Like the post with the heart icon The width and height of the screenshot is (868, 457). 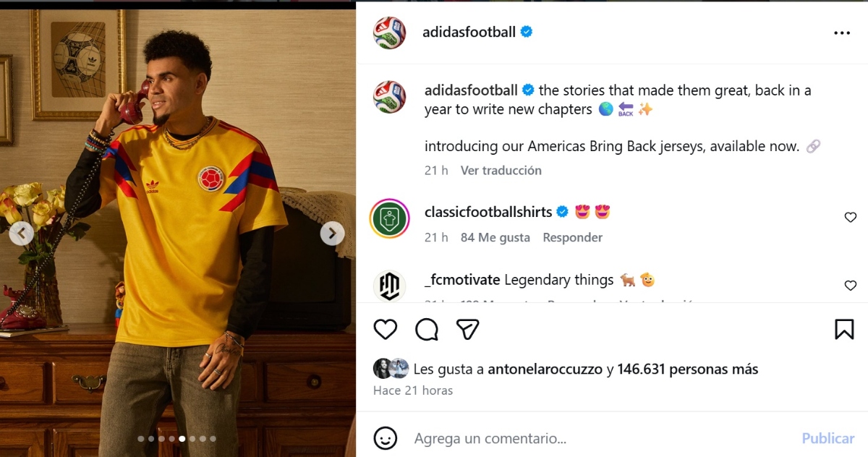point(386,329)
